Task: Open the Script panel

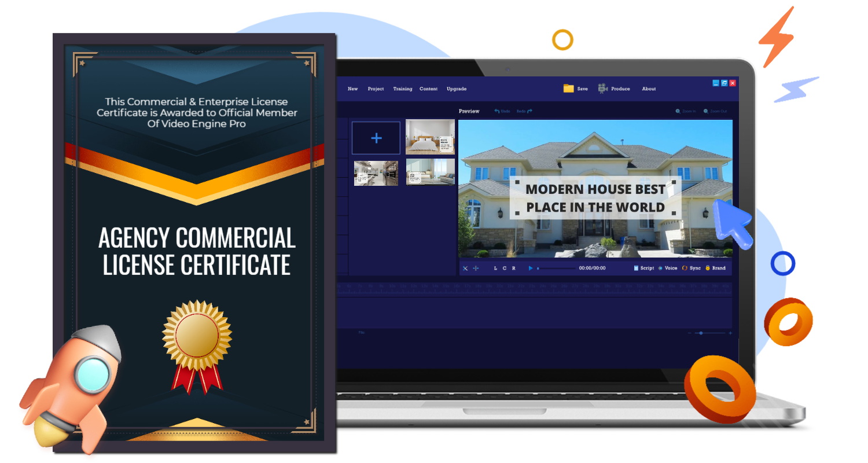Action: pos(644,268)
